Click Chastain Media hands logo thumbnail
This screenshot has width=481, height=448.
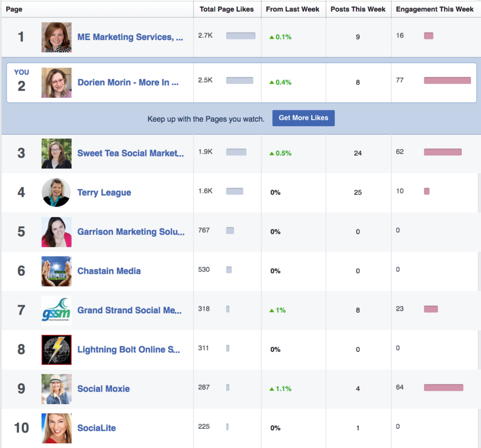[x=56, y=271]
